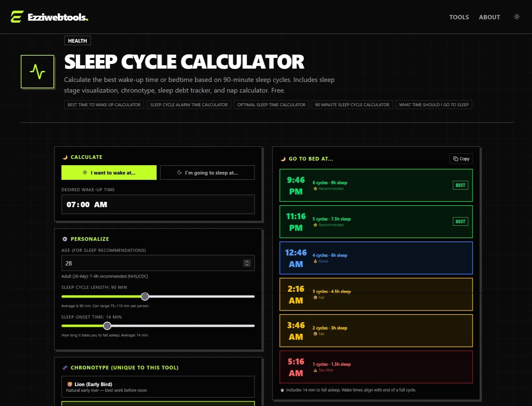The height and width of the screenshot is (406, 532).
Task: Click the face icon under 3 cycles
Action: 315,297
